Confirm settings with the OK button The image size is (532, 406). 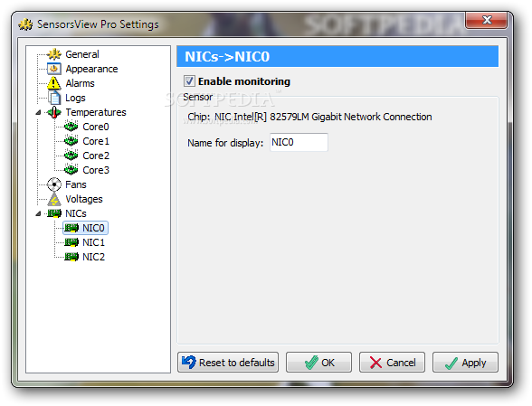point(318,363)
